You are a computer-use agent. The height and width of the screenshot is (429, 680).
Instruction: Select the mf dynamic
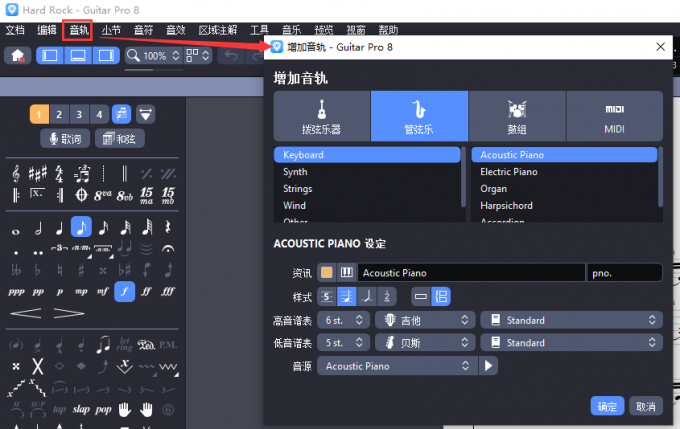[x=103, y=292]
